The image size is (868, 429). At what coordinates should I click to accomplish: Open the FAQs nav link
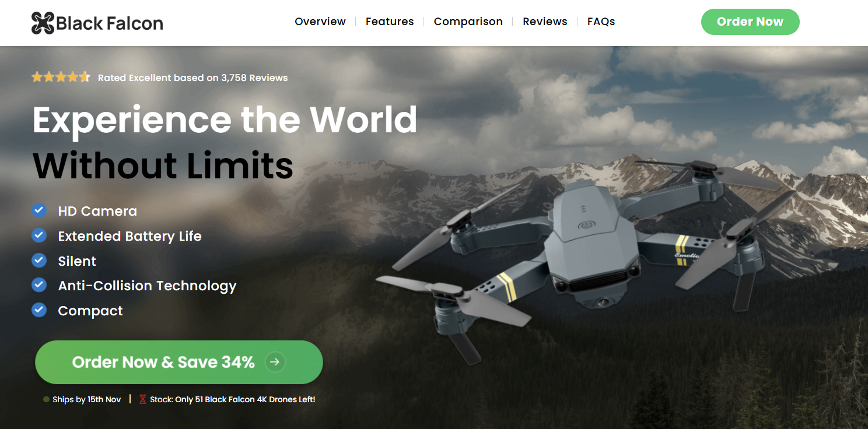tap(601, 22)
